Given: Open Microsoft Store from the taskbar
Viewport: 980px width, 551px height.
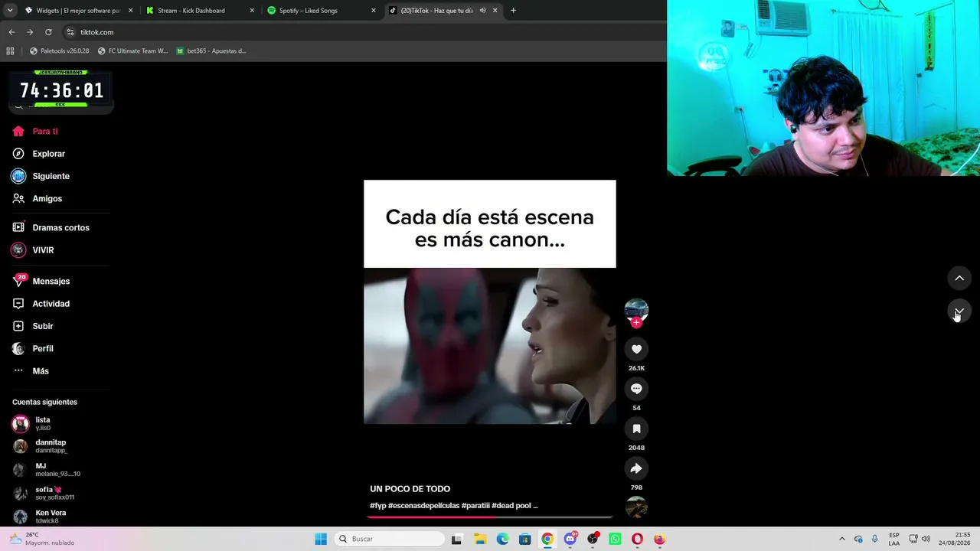Looking at the screenshot, I should point(524,539).
